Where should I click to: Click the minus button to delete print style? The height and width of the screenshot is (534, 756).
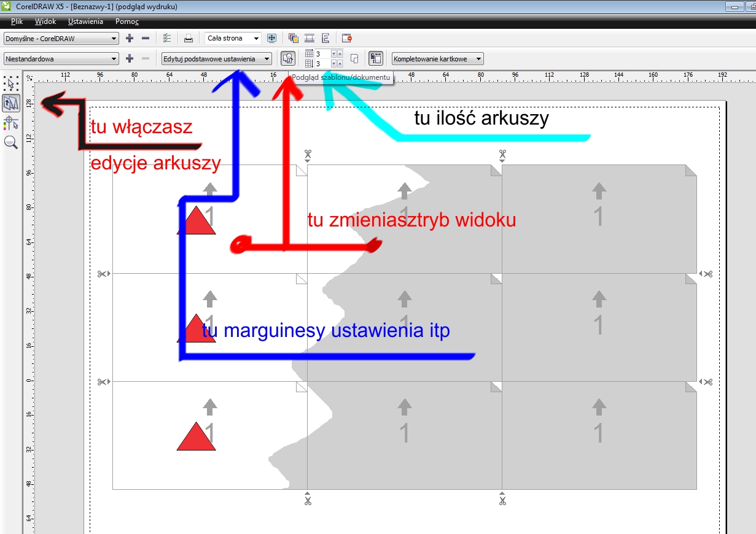pyautogui.click(x=146, y=38)
